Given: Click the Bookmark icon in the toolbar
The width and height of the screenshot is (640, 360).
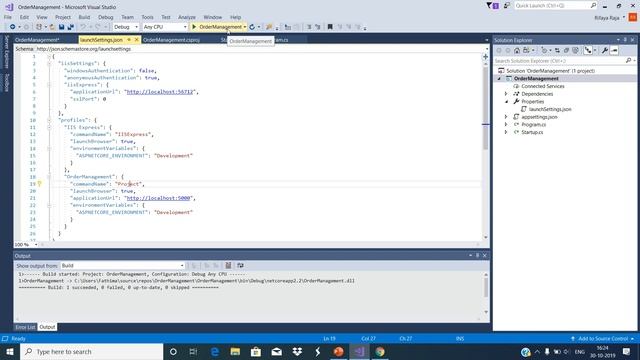Looking at the screenshot, I should pyautogui.click(x=330, y=27).
